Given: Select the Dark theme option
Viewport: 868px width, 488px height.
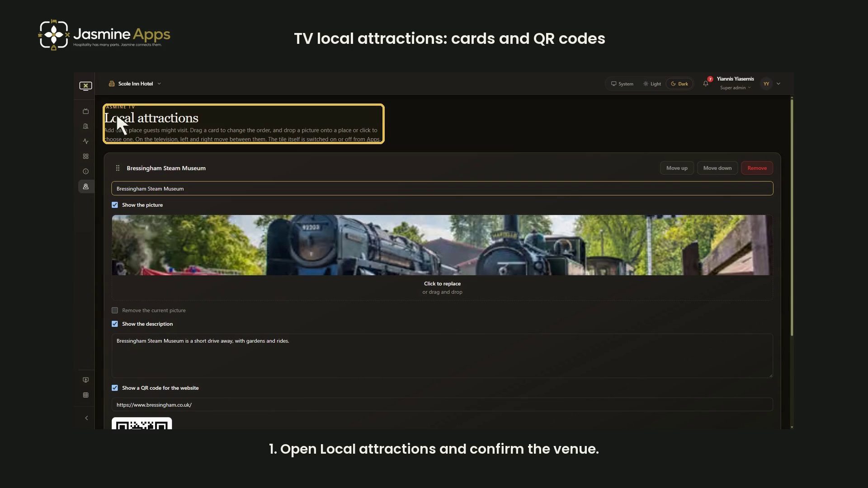Looking at the screenshot, I should 679,84.
